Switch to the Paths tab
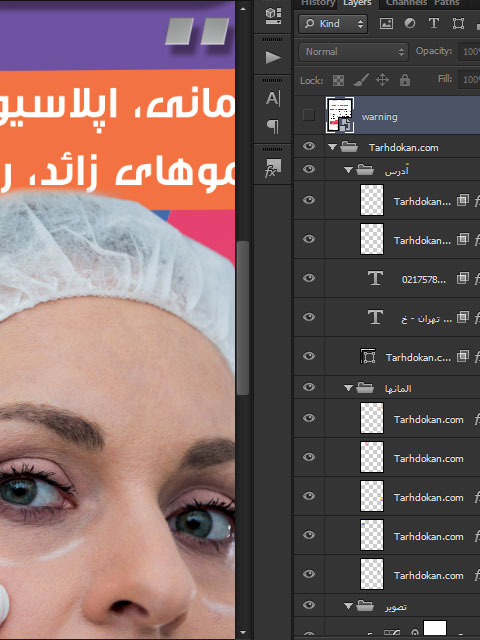The width and height of the screenshot is (480, 640). pyautogui.click(x=447, y=3)
